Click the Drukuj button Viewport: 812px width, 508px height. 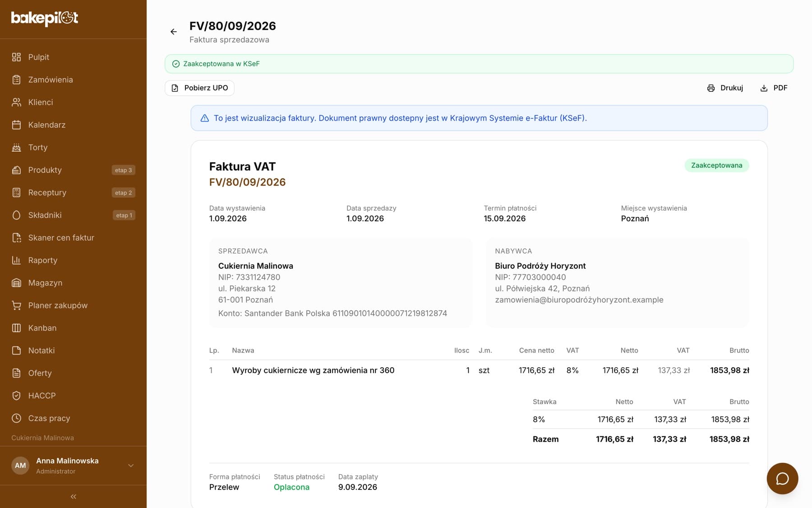(x=725, y=88)
